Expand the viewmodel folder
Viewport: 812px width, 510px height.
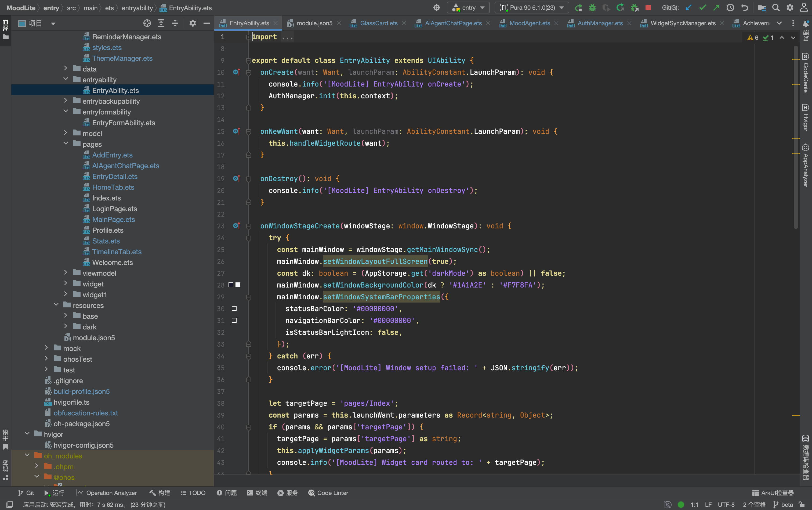pyautogui.click(x=66, y=273)
